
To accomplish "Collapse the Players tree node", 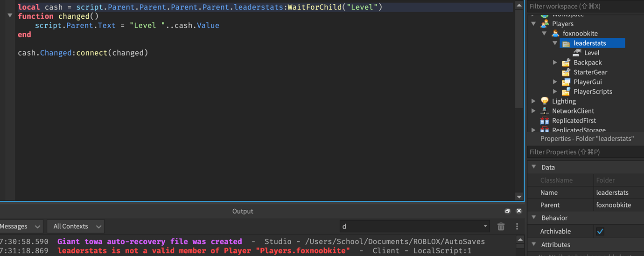I will coord(534,24).
